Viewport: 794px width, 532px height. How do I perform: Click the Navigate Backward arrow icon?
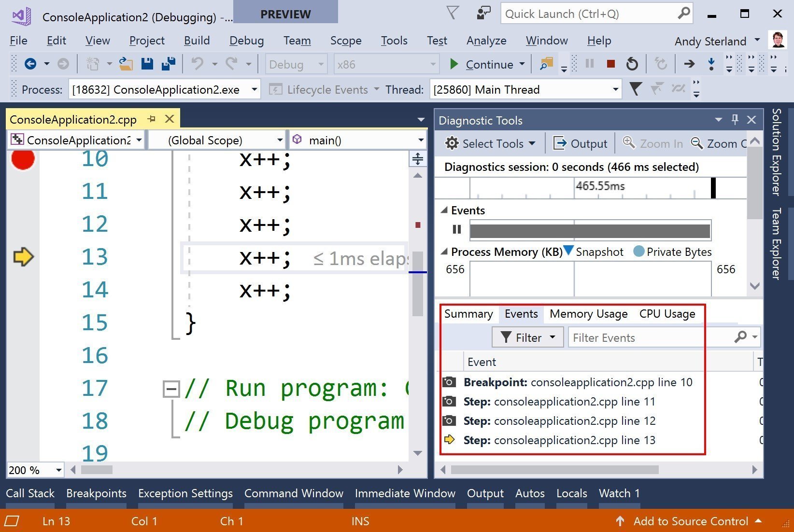(30, 64)
